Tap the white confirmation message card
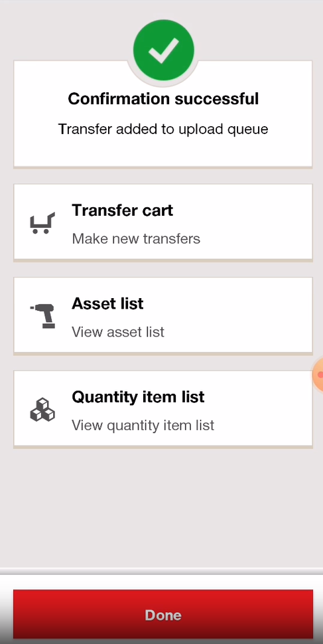Viewport: 323px width, 644px height. point(163,114)
